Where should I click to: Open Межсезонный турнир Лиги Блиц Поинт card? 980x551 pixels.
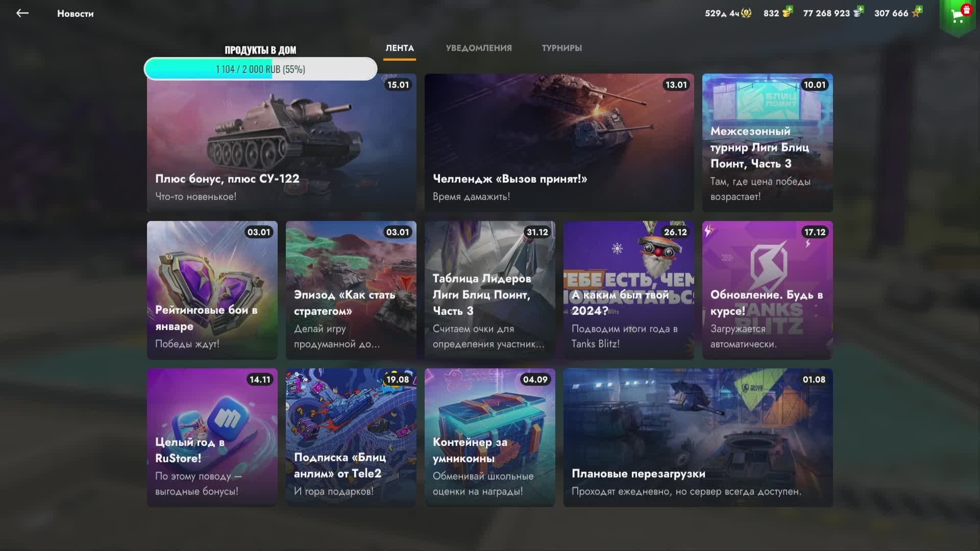768,143
